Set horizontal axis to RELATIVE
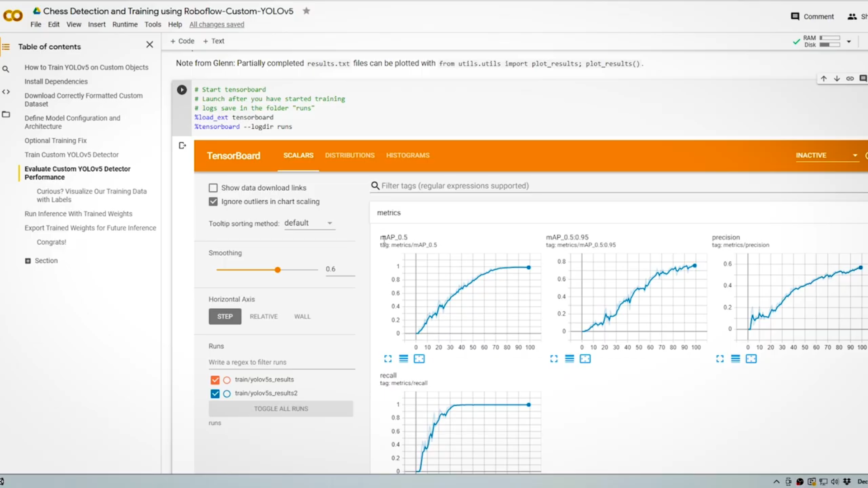868x488 pixels. (264, 316)
